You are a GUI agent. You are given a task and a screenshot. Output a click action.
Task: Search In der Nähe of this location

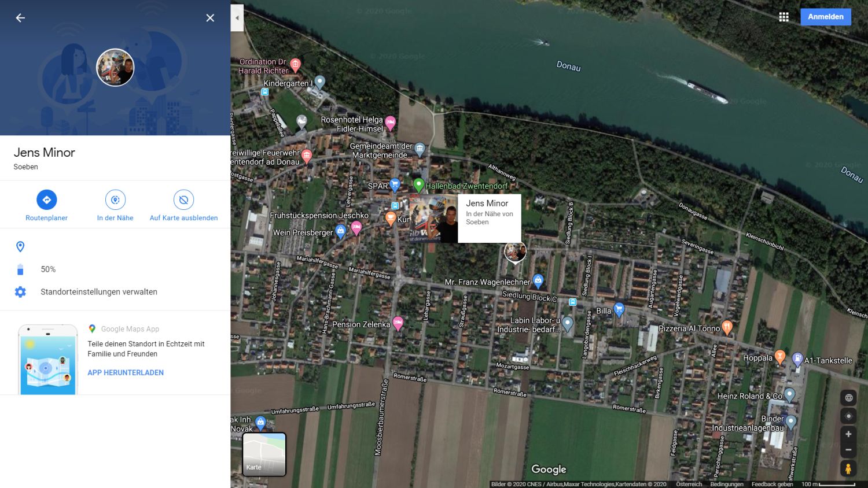(115, 200)
